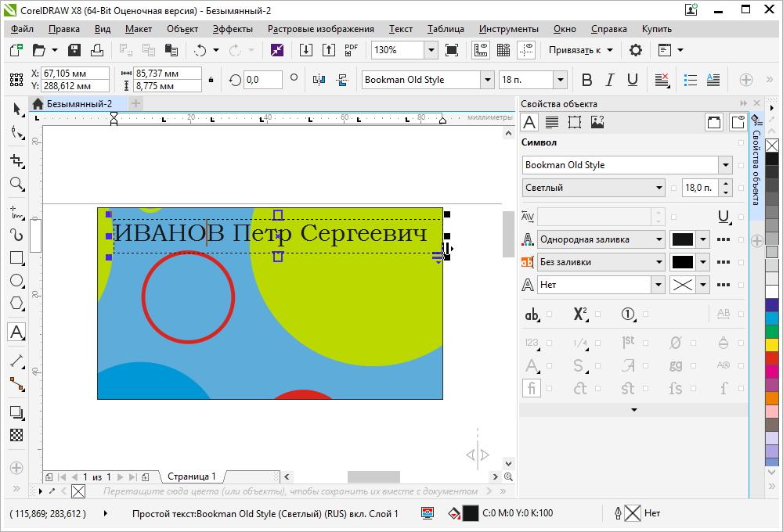The width and height of the screenshot is (783, 532).
Task: Click the Export icon
Action: pos(329,50)
